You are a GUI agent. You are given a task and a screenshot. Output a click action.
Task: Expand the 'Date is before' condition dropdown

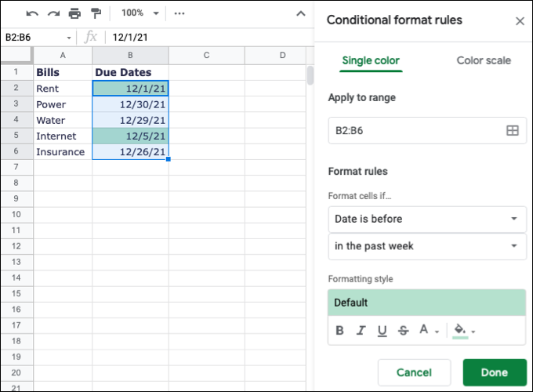pyautogui.click(x=427, y=219)
